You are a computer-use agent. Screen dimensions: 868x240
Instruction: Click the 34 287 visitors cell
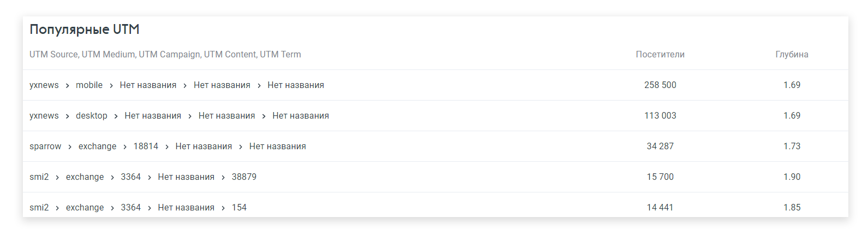coord(660,147)
